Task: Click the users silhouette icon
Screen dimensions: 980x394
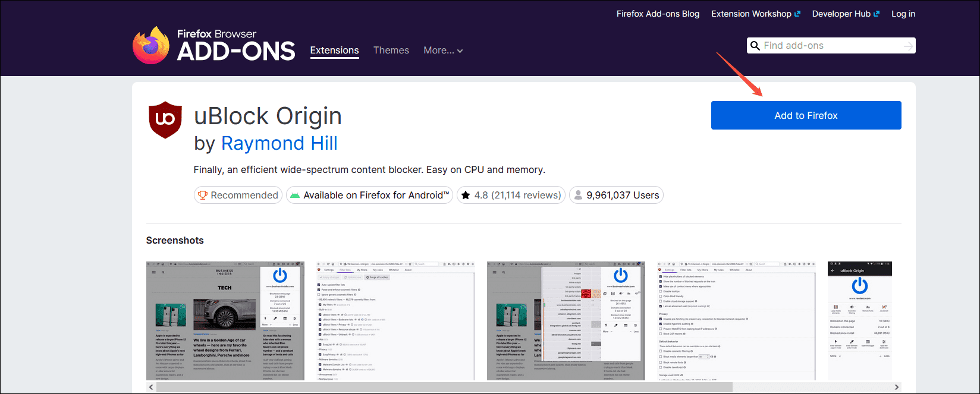Action: pyautogui.click(x=578, y=195)
